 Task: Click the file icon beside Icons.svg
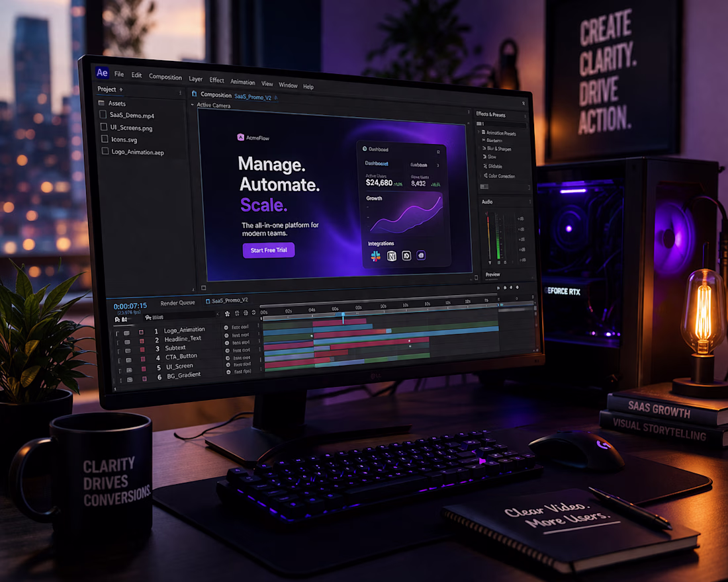105,139
